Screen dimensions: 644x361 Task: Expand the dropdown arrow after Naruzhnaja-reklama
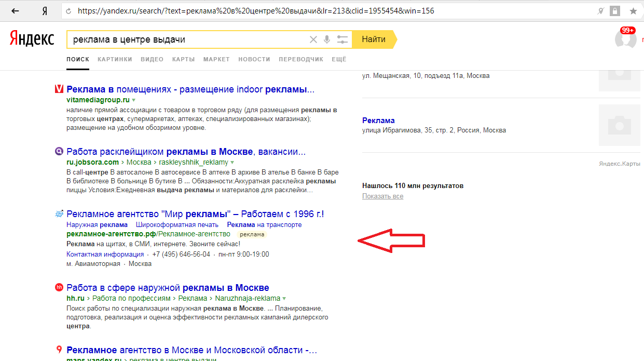[284, 299]
